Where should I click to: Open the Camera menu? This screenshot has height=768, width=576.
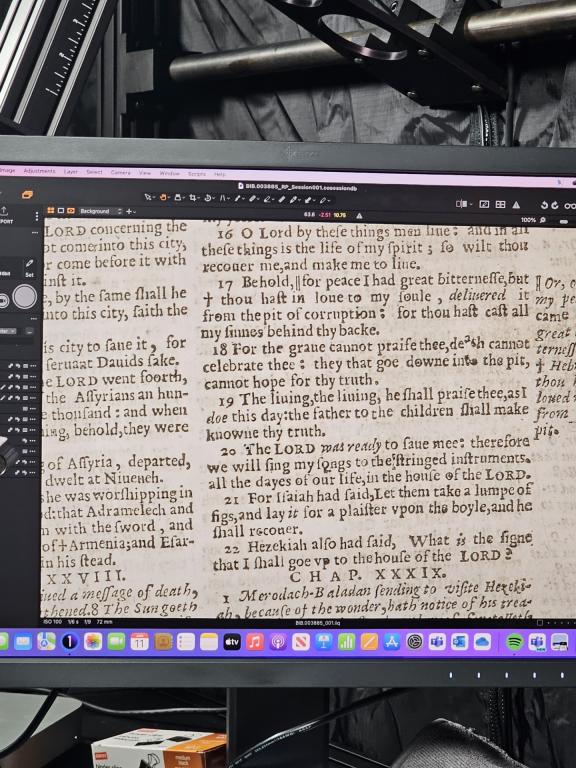click(x=120, y=172)
